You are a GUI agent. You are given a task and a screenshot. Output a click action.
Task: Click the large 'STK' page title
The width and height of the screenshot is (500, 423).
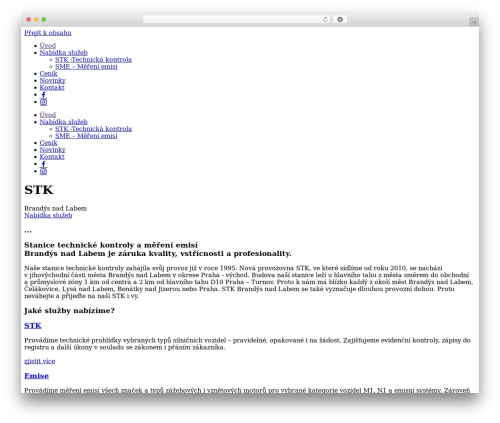39,190
